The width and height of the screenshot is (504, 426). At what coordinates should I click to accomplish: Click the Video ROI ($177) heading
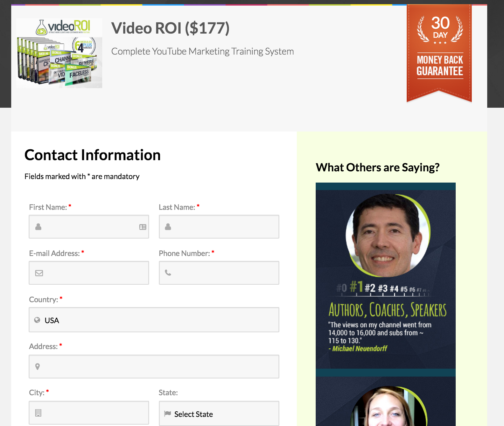click(170, 28)
